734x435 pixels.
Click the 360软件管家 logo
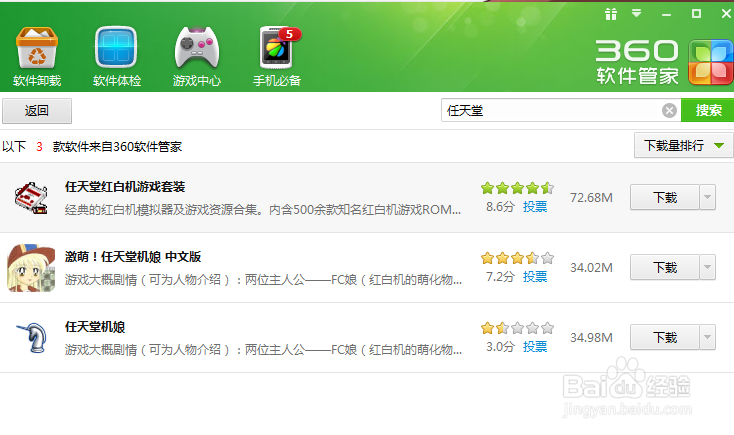coord(664,62)
